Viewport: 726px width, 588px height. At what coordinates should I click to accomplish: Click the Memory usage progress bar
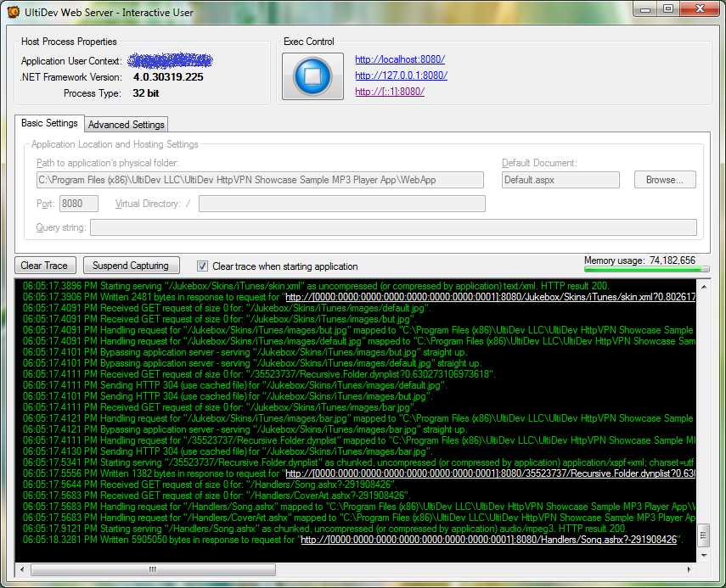[x=646, y=269]
